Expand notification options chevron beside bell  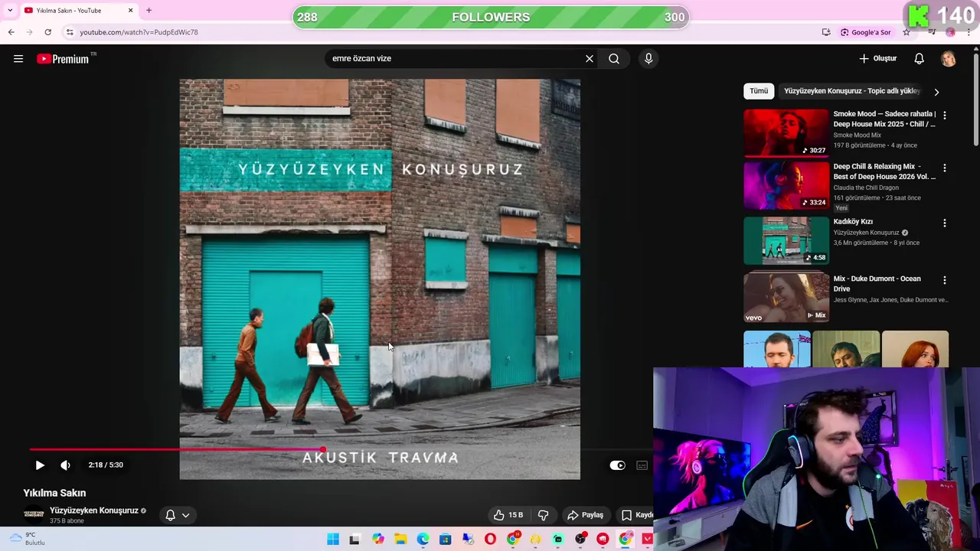(x=185, y=515)
